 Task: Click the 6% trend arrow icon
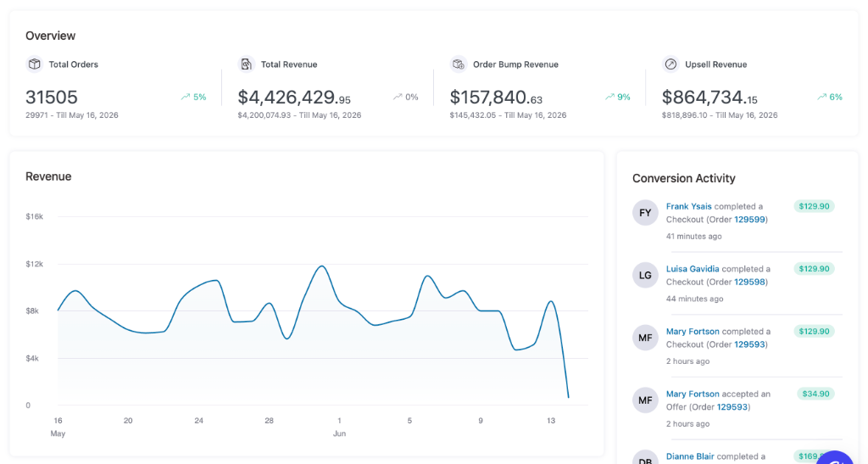pos(821,97)
